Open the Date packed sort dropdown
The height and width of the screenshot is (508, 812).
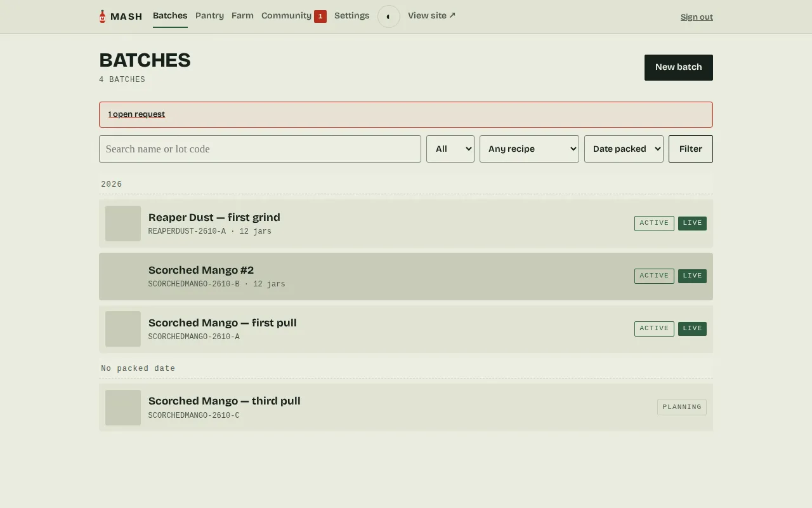pyautogui.click(x=624, y=149)
